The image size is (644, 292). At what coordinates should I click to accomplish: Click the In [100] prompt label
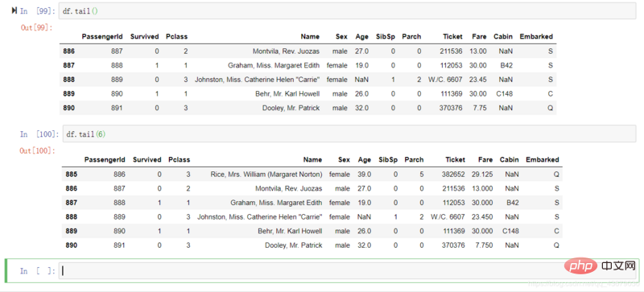pos(37,134)
